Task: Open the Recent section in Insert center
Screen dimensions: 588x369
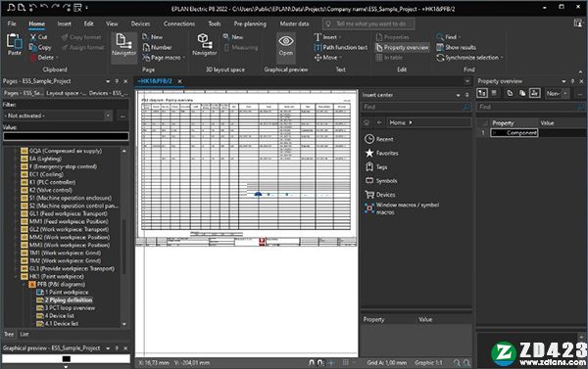Action: 378,139
